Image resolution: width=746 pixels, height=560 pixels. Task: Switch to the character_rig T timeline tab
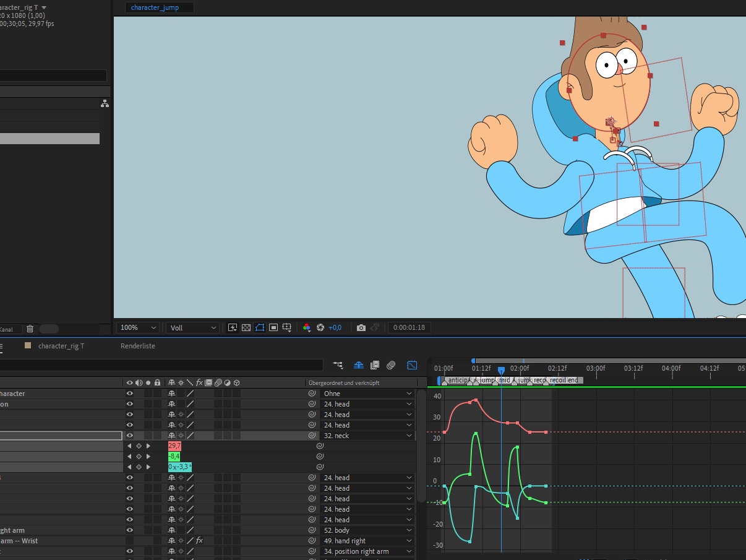click(x=61, y=346)
